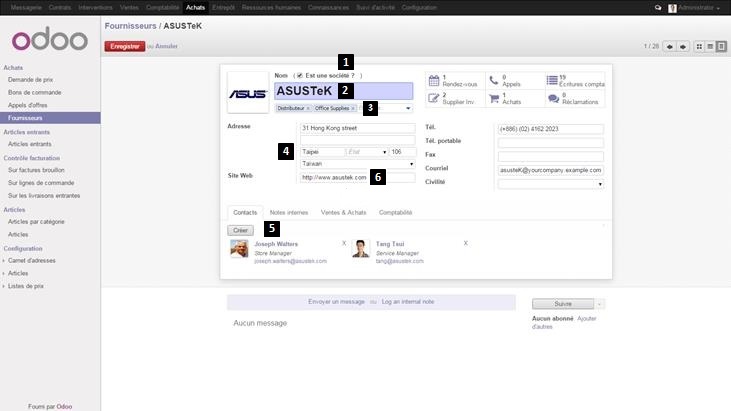Click the Suivre button
The width and height of the screenshot is (731, 411).
click(563, 304)
